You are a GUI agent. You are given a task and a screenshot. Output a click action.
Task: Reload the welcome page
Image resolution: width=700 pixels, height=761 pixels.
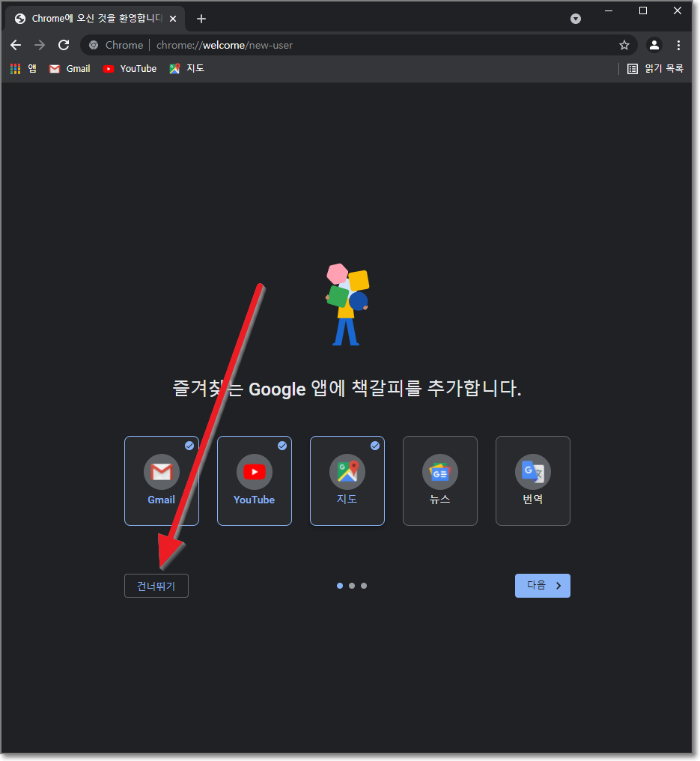click(x=64, y=45)
